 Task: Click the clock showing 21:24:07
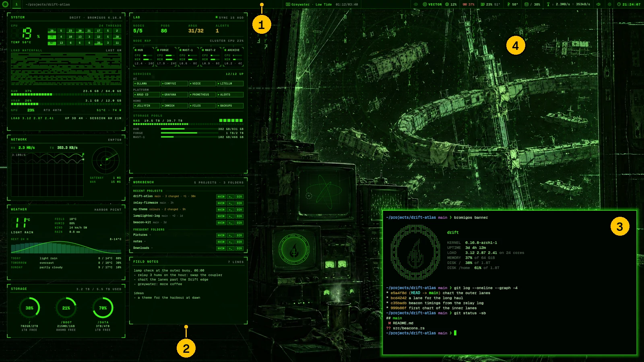click(x=629, y=4)
